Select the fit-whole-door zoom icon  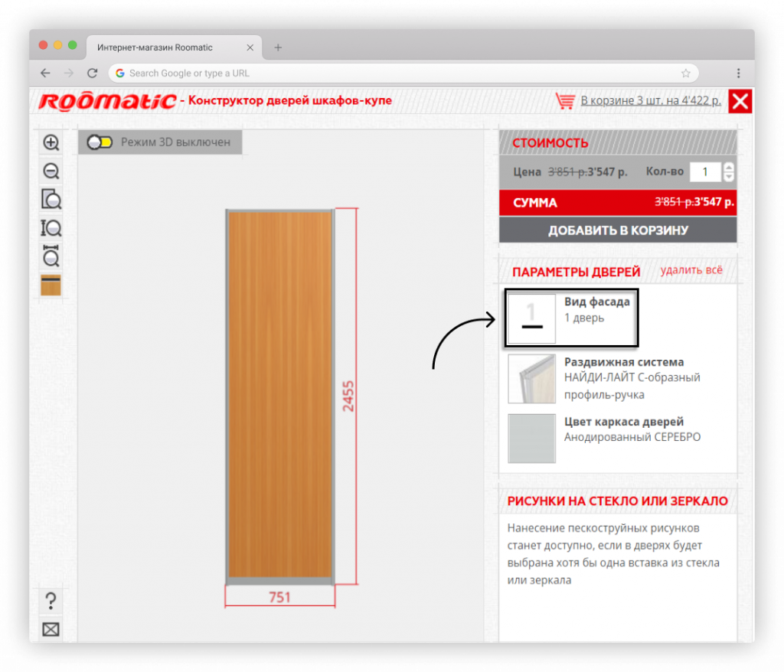click(x=51, y=199)
